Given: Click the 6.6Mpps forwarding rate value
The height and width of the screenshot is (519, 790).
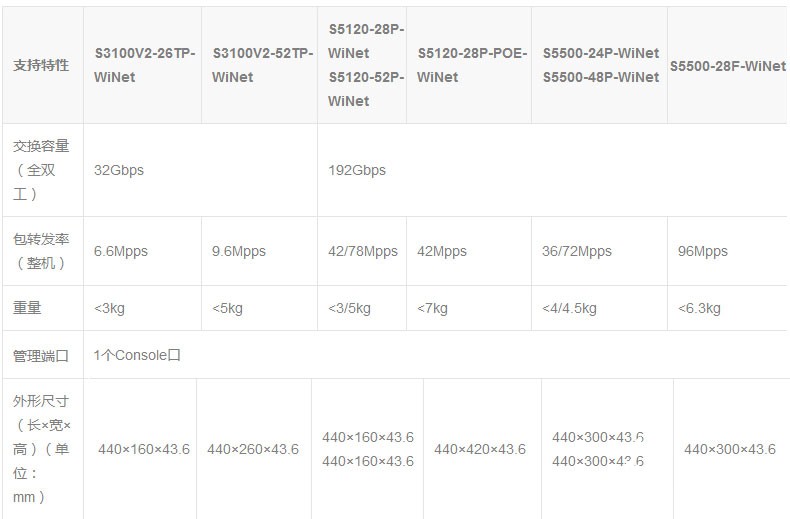Looking at the screenshot, I should coord(121,251).
